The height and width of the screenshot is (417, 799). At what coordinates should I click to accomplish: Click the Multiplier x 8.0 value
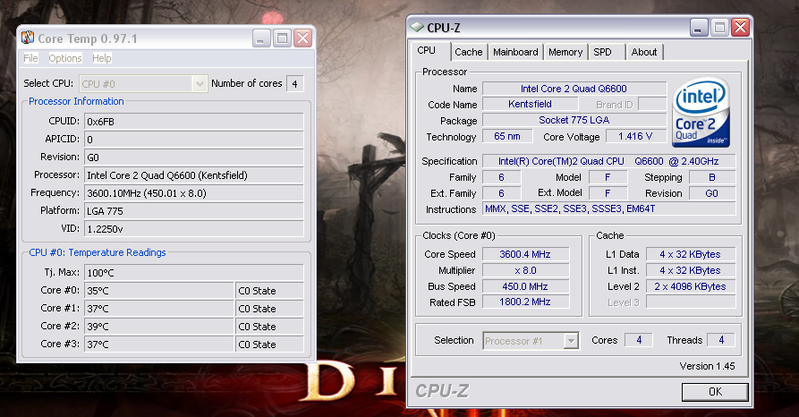525,270
